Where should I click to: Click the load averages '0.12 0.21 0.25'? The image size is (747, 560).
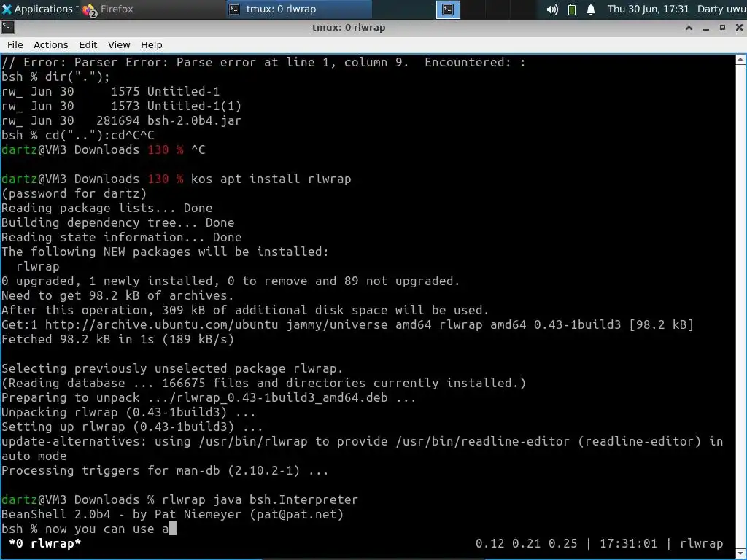(x=526, y=544)
